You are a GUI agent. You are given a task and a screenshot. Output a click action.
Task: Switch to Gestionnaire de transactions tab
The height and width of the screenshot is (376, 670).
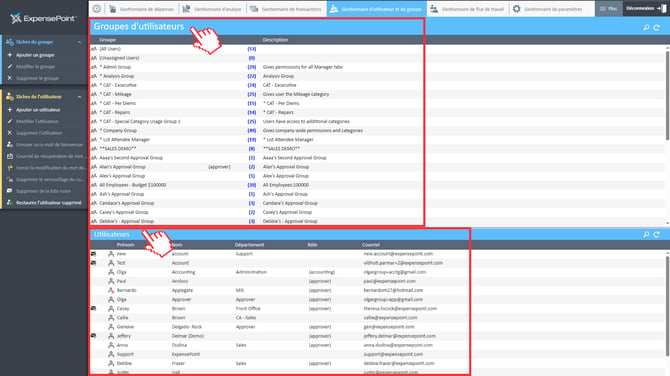pos(286,9)
